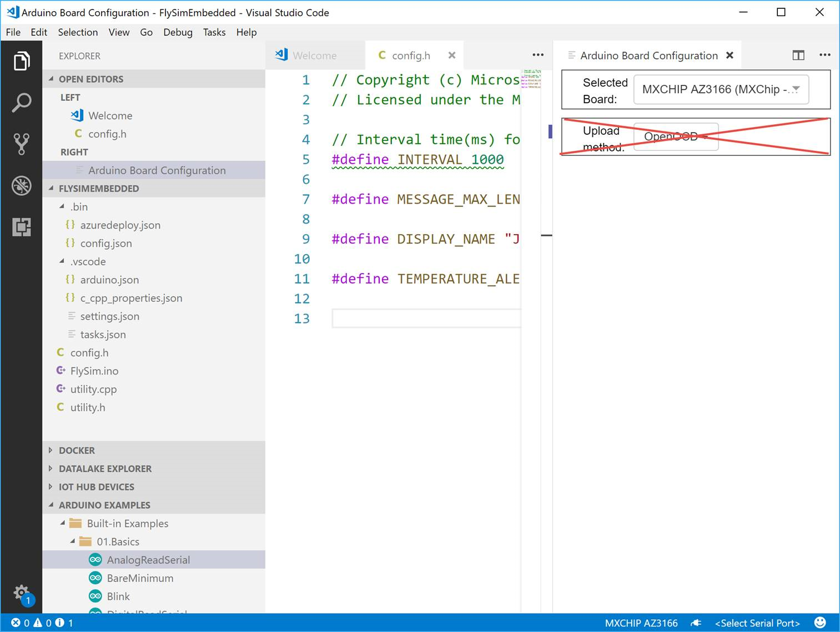Image resolution: width=840 pixels, height=632 pixels.
Task: Click the serial plug icon in status bar
Action: [696, 623]
